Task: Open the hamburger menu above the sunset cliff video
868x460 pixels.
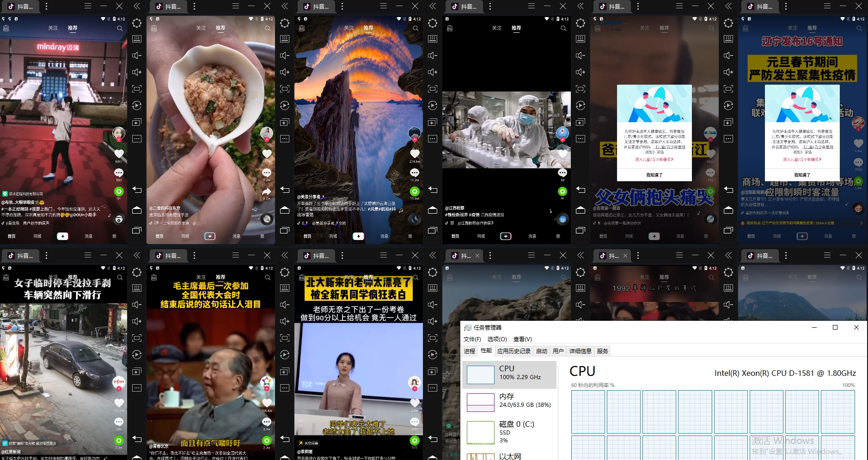Action: (x=384, y=6)
